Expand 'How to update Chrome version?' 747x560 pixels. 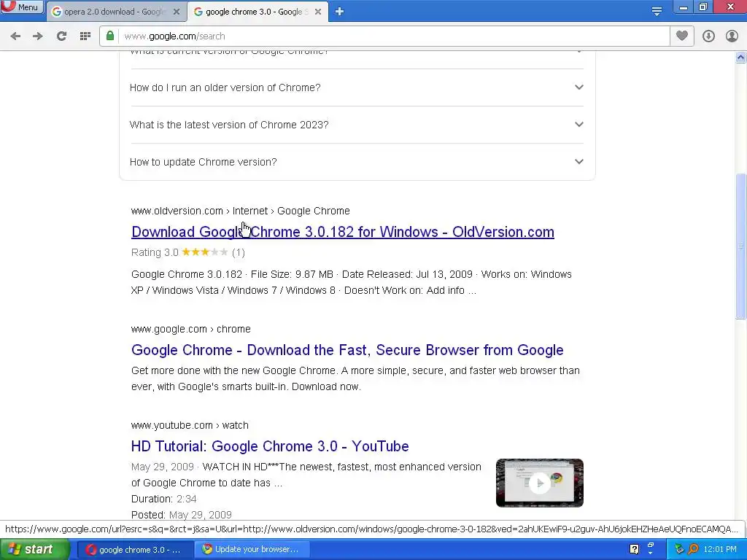coord(357,162)
